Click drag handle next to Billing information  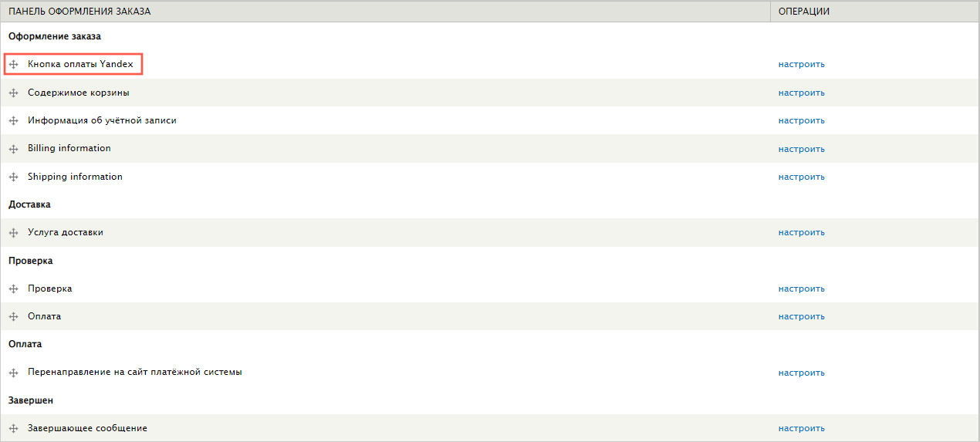(13, 149)
